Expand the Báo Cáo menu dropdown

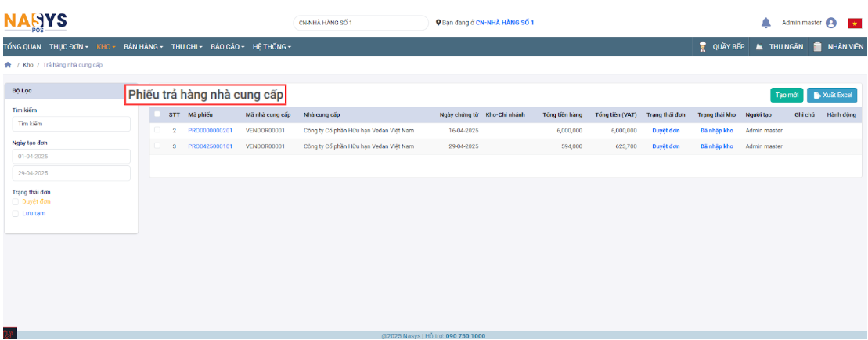click(x=227, y=47)
